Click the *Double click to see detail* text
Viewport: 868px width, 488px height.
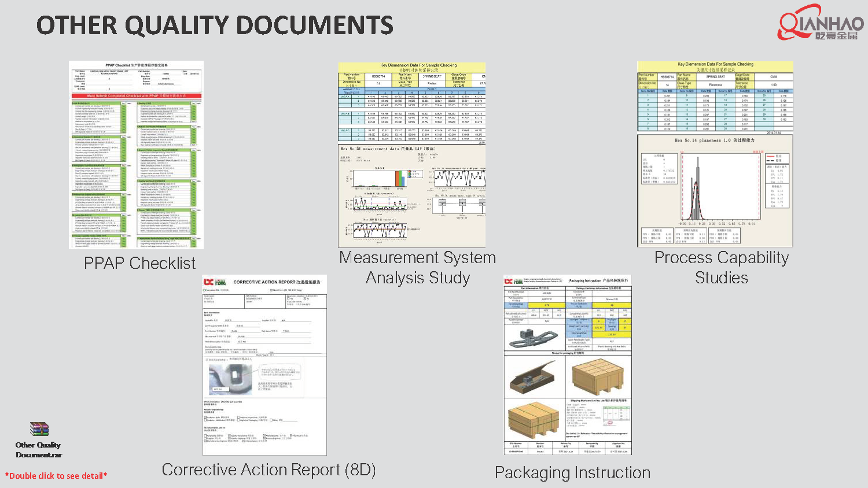point(55,476)
